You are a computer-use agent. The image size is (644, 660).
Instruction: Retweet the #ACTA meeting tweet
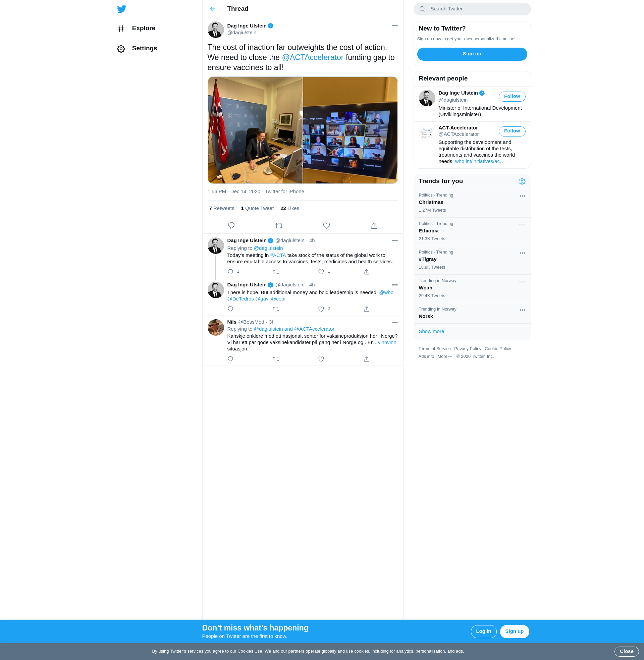coord(276,272)
